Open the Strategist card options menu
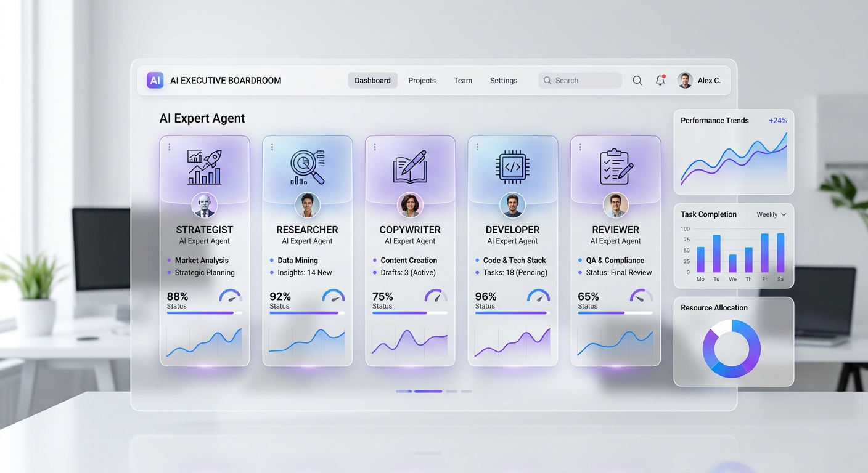The width and height of the screenshot is (868, 473). click(x=170, y=147)
